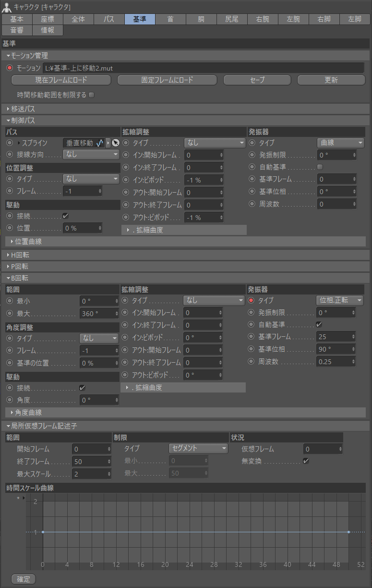Switch to the 右腕 tab
The height and width of the screenshot is (588, 372).
tap(261, 19)
